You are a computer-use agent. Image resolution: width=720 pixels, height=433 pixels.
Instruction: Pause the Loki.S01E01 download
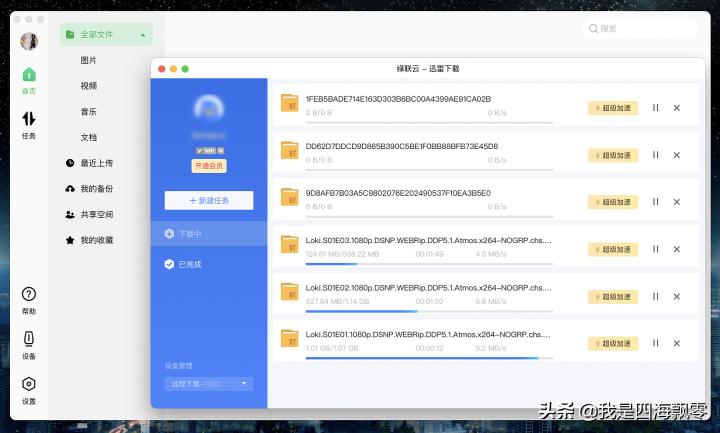point(656,343)
